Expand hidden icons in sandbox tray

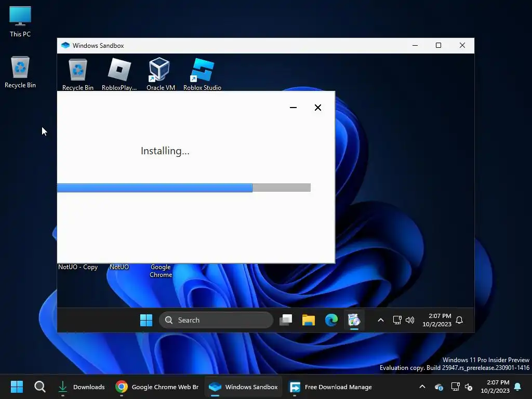[381, 320]
